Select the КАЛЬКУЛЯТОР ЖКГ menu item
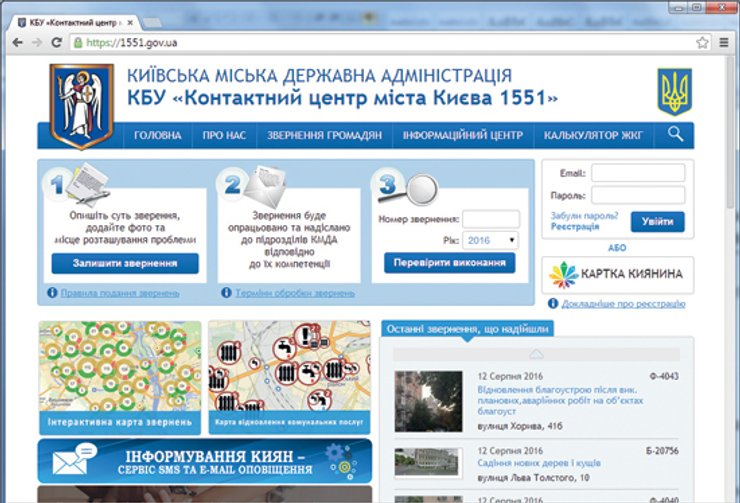 592,135
